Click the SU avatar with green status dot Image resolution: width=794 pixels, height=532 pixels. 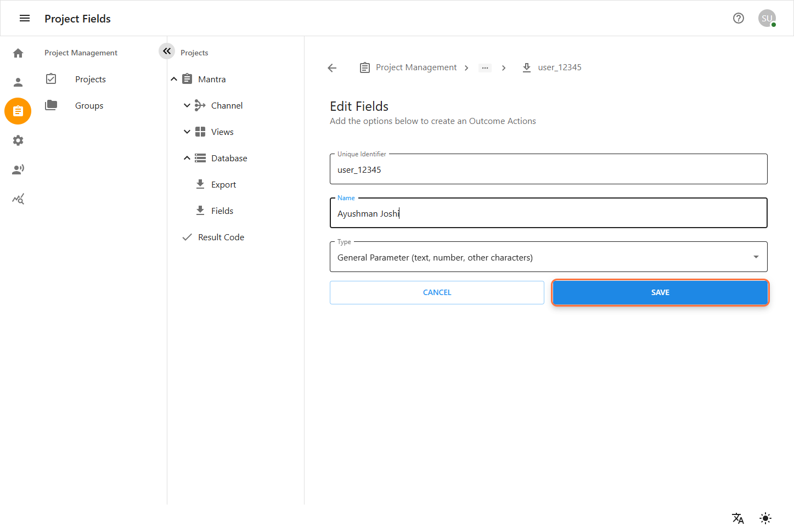click(767, 18)
